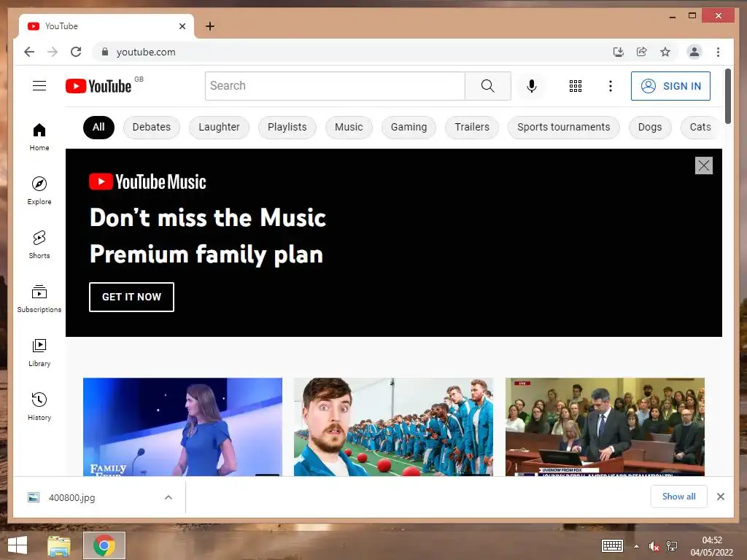The height and width of the screenshot is (560, 747).
Task: Select the Music filter chip
Action: (x=349, y=127)
